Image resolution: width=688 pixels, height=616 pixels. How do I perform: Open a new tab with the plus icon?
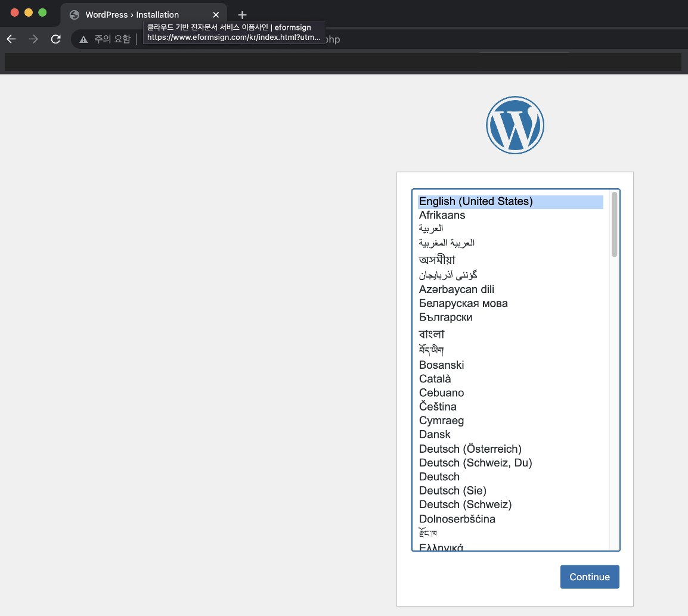242,15
